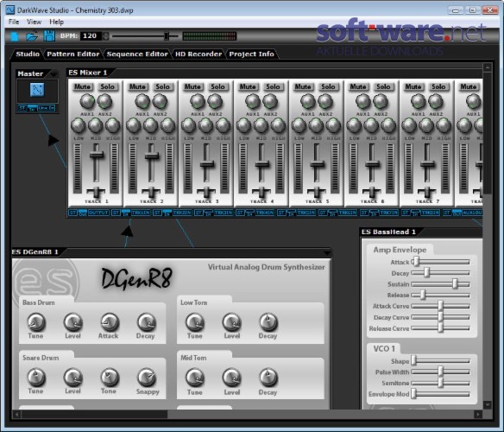Solo mixer Track 5
The image size is (504, 432).
(328, 86)
